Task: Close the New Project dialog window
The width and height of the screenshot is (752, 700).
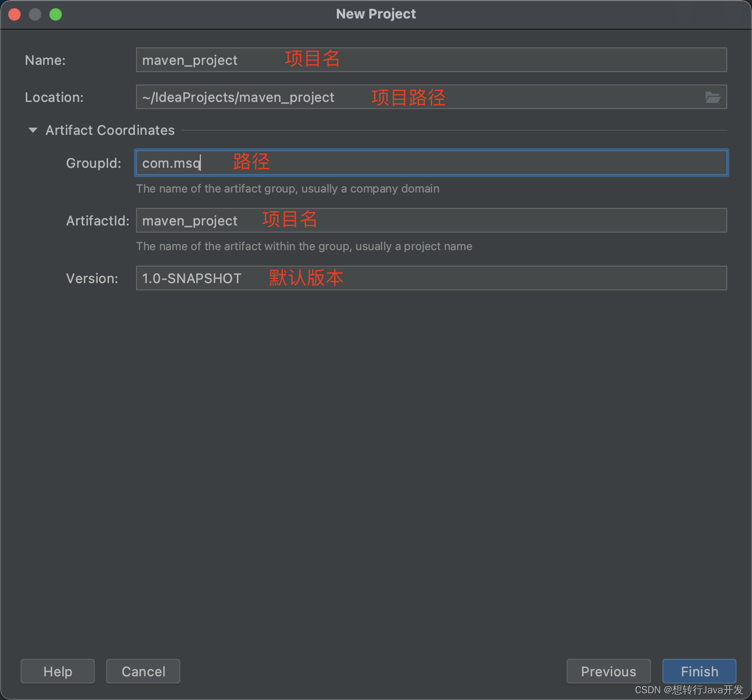Action: (14, 14)
